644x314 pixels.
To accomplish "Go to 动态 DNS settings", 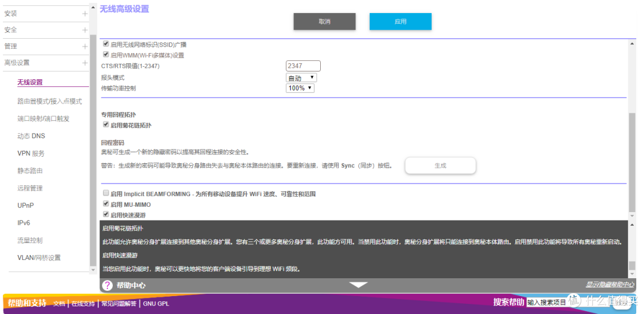I will click(x=31, y=136).
